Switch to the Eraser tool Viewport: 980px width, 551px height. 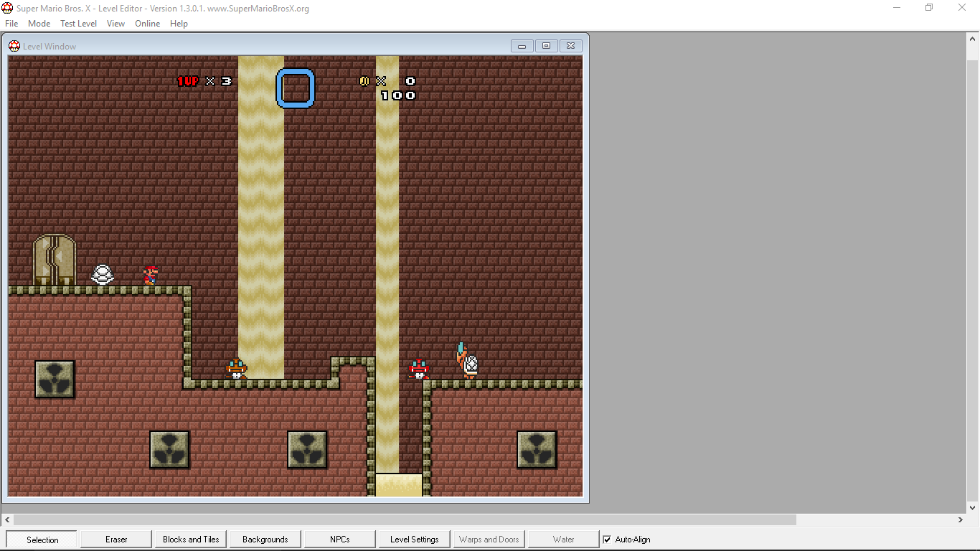point(116,540)
